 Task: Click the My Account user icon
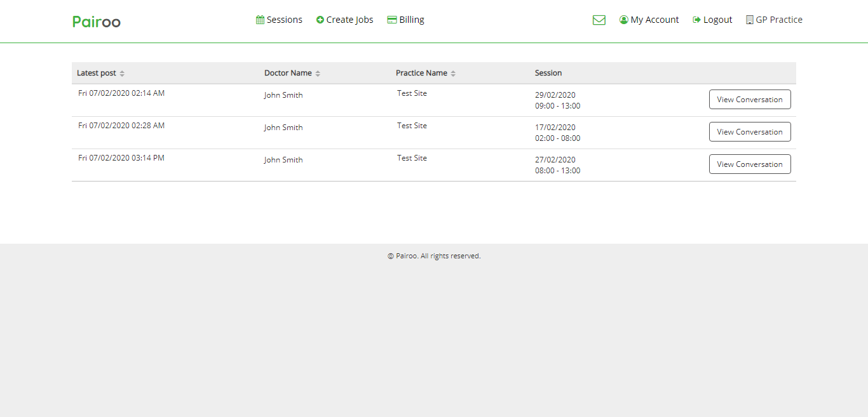(623, 20)
